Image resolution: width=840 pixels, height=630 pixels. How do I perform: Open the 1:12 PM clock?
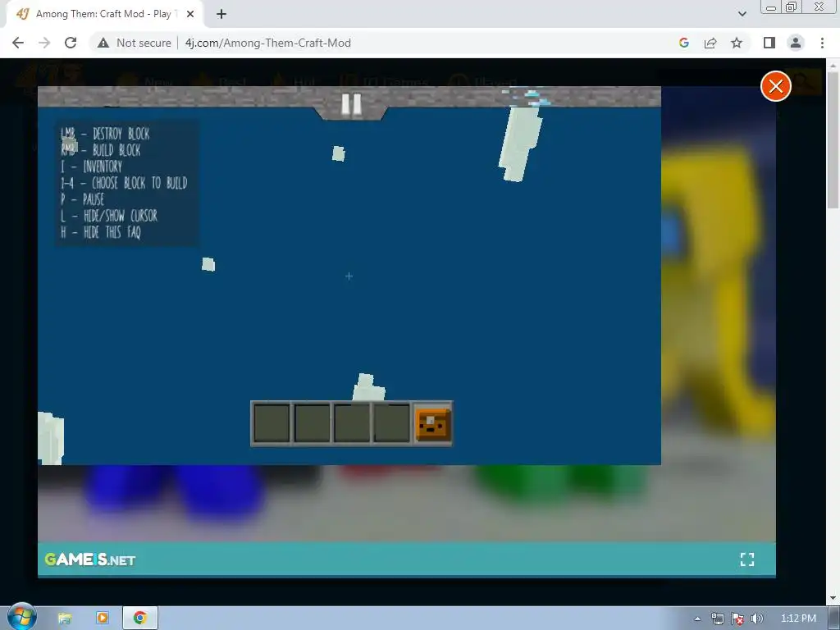click(798, 619)
